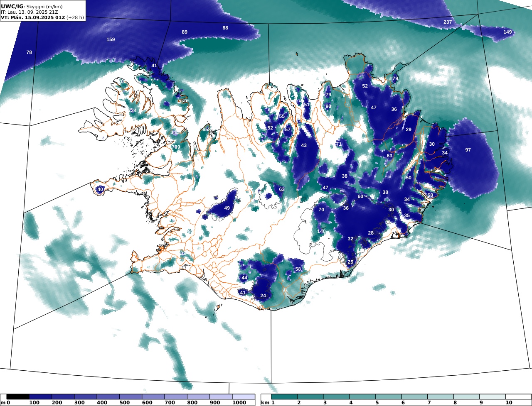Select the dark teal 1–2 km legend swatch
Viewport: 532px width, 406px height.
tap(284, 397)
